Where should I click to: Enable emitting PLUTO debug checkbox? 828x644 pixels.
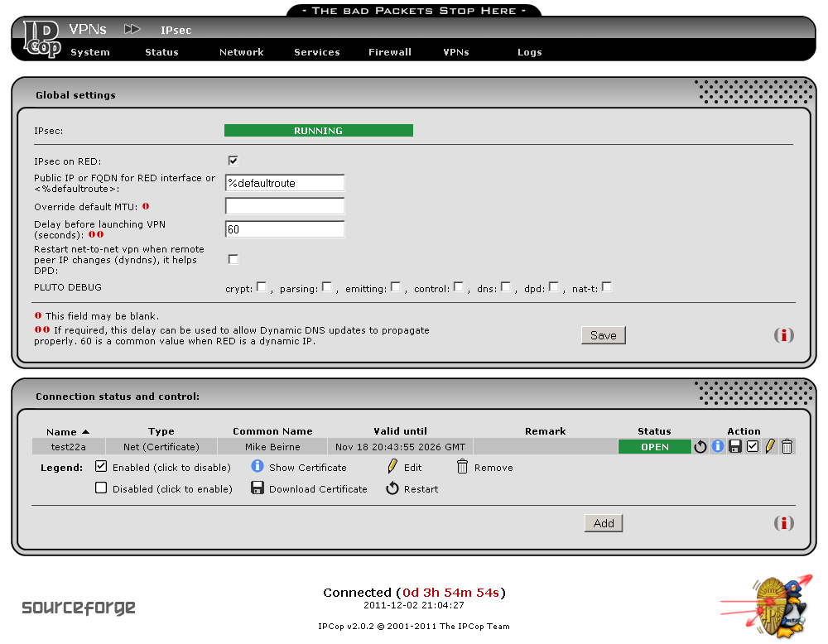396,286
